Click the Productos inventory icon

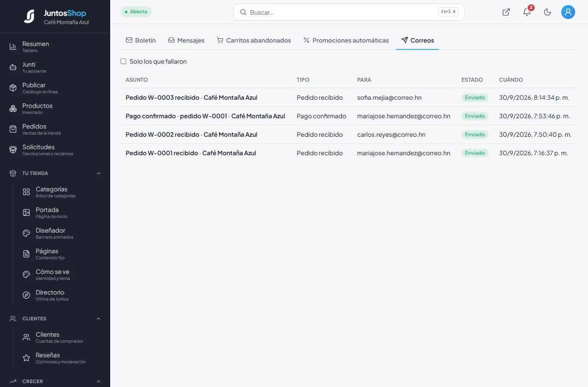pos(13,108)
